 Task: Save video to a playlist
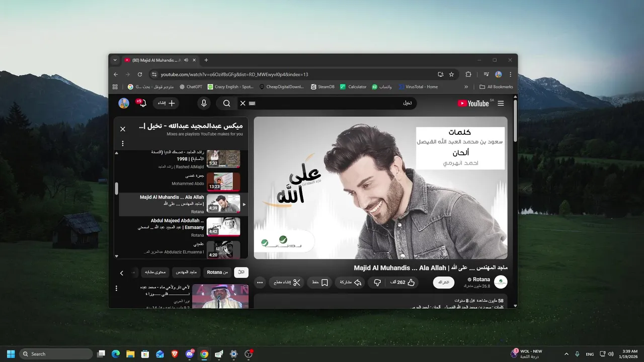319,283
